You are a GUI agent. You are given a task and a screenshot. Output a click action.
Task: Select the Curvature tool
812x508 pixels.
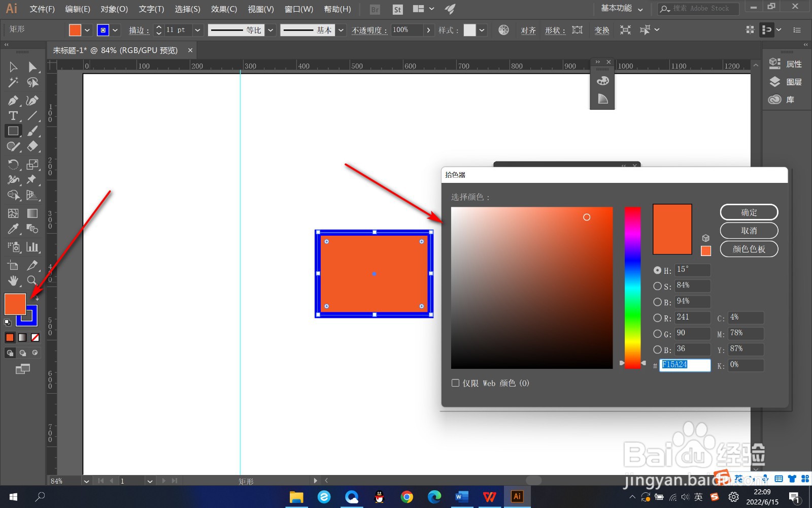pyautogui.click(x=32, y=101)
